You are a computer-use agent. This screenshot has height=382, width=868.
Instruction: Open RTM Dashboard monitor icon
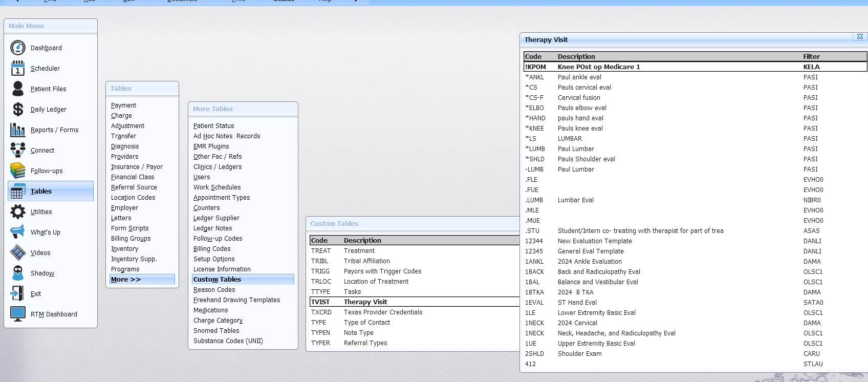[18, 314]
